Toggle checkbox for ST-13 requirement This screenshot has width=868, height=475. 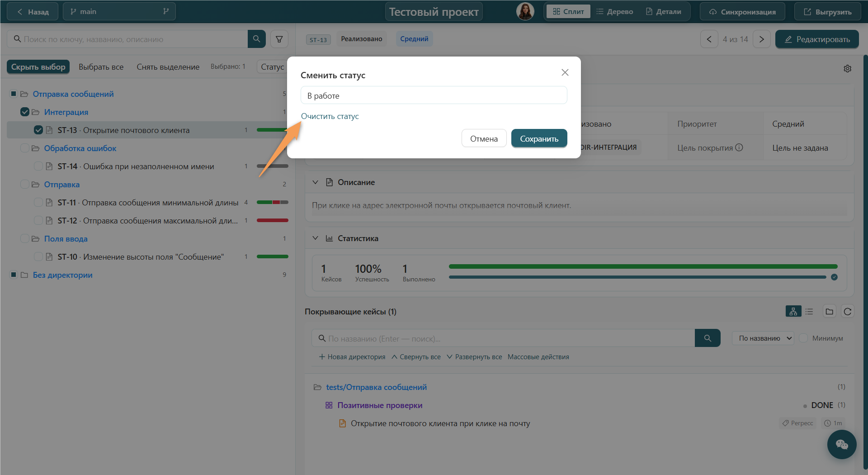[38, 130]
